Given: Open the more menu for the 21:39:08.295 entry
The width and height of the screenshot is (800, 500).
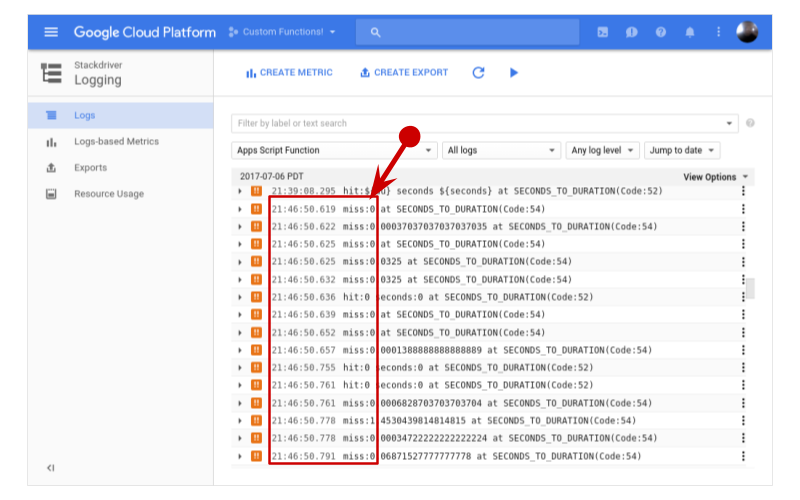Looking at the screenshot, I should [743, 191].
